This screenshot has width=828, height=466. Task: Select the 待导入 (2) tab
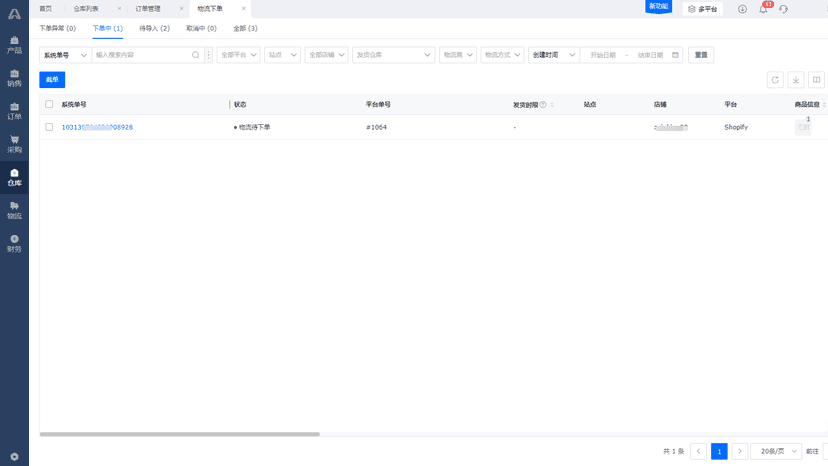(154, 29)
